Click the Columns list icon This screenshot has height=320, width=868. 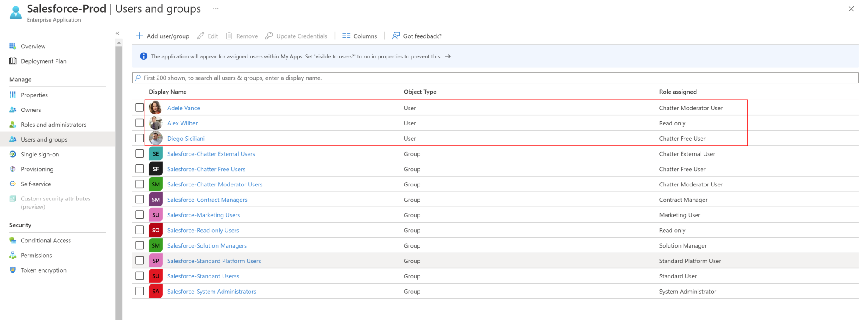(346, 36)
